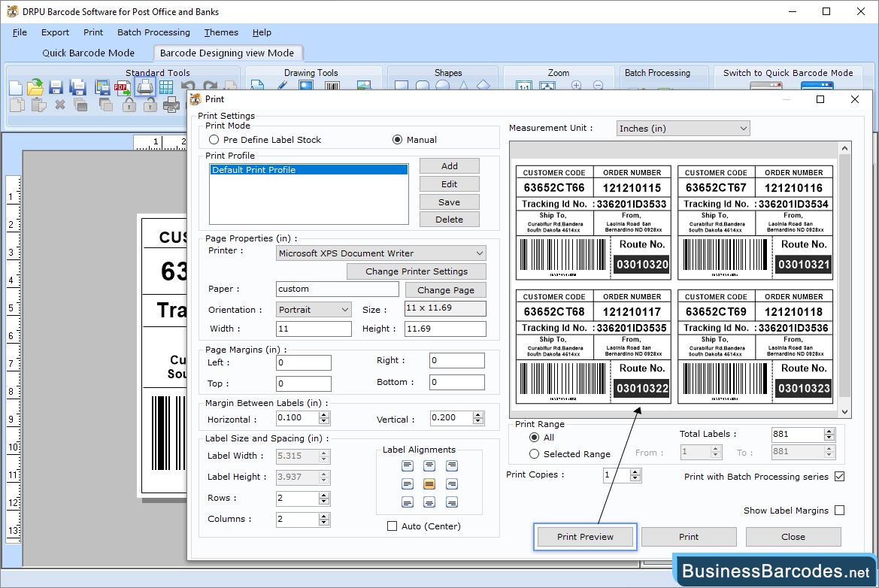Click the Change Printer Settings button
879x588 pixels.
pyautogui.click(x=417, y=271)
